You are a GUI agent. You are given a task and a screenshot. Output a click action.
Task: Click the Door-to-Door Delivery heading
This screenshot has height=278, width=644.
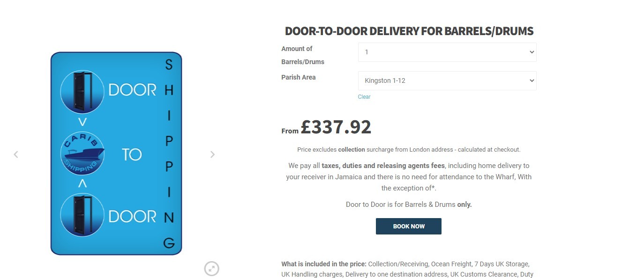[409, 31]
